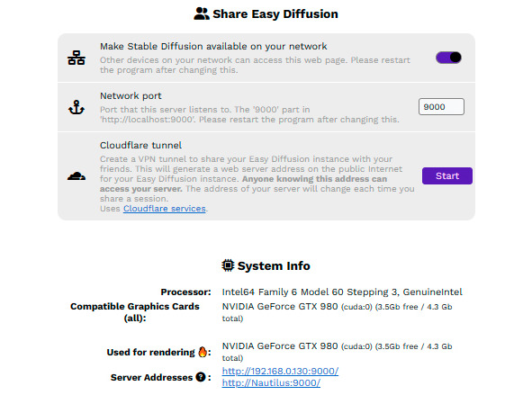Click the Cloudflare tunnel title label
532x395 pixels.
pos(140,145)
